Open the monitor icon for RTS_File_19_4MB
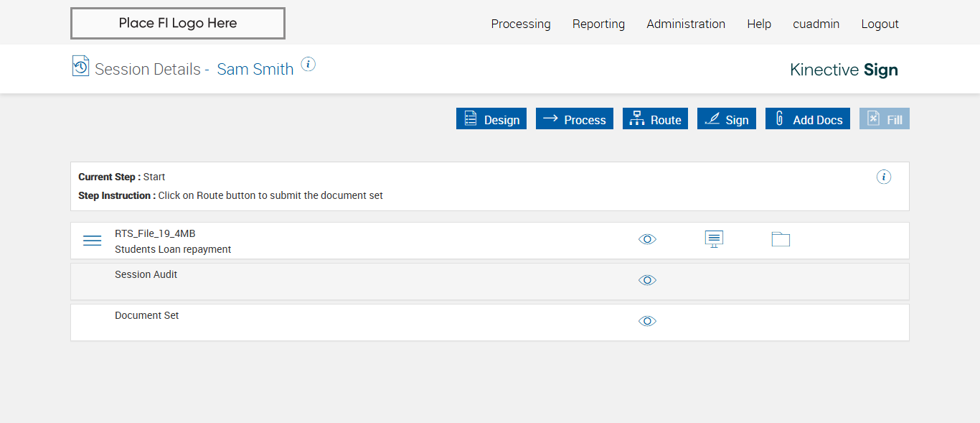The height and width of the screenshot is (423, 980). (714, 239)
